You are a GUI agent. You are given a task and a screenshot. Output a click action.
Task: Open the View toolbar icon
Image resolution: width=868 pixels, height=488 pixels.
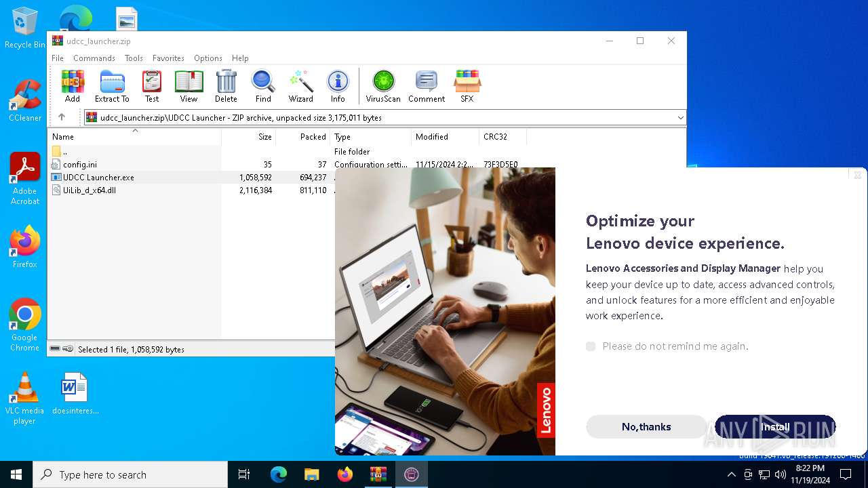[x=189, y=86]
